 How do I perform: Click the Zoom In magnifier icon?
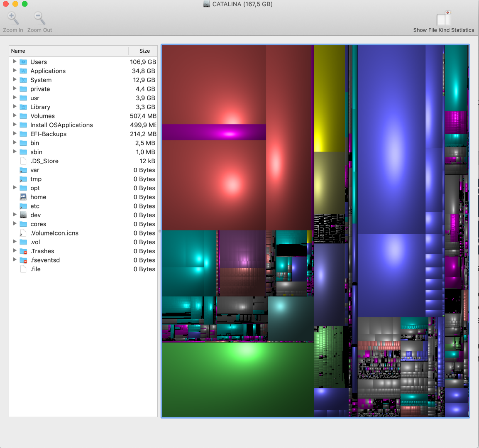[13, 18]
